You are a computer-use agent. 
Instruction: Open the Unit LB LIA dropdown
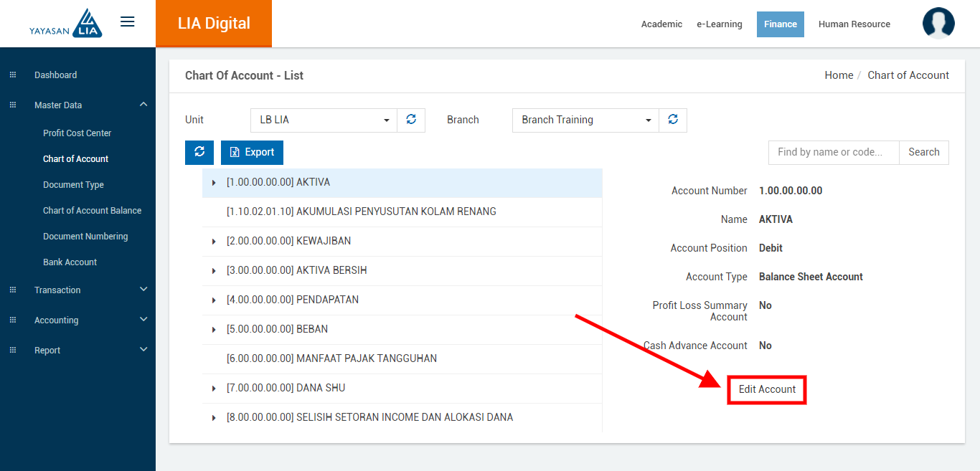tap(324, 120)
